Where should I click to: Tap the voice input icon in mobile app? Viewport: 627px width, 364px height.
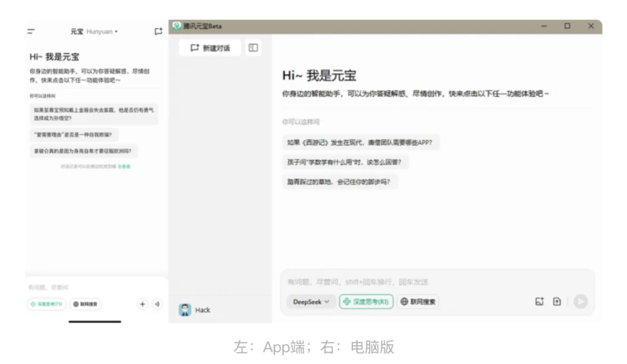tap(157, 304)
